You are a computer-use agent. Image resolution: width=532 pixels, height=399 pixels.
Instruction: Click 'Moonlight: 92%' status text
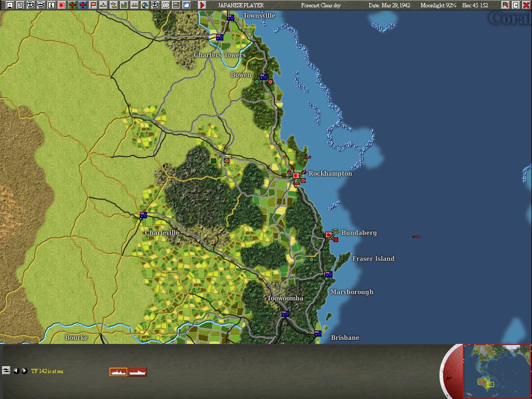click(x=438, y=5)
